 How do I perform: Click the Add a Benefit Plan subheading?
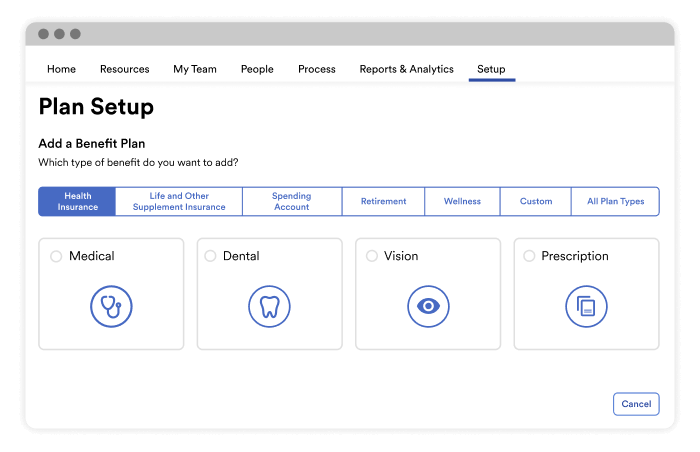point(92,144)
